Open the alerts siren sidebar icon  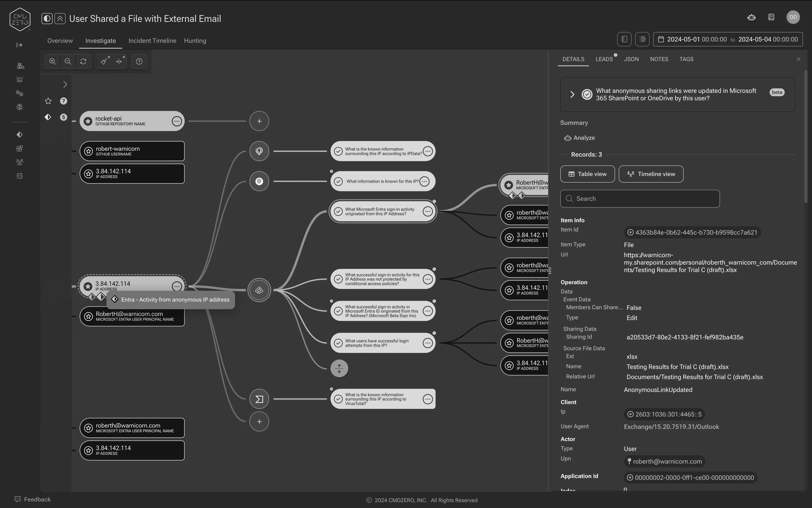point(20,80)
